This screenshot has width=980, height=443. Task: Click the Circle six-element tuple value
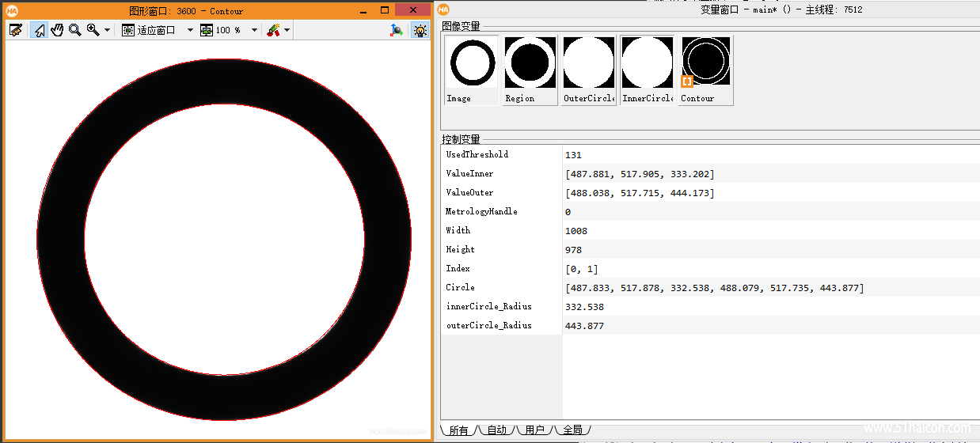coord(715,288)
